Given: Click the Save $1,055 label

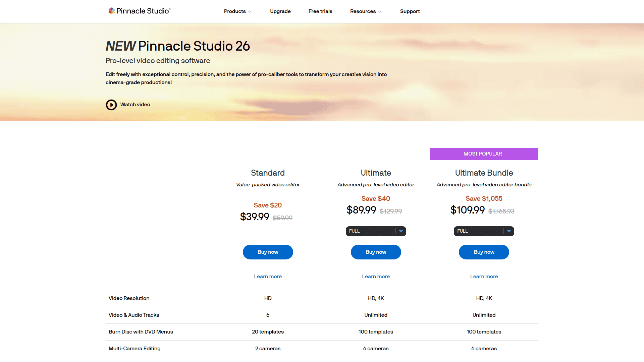Looking at the screenshot, I should (x=484, y=199).
